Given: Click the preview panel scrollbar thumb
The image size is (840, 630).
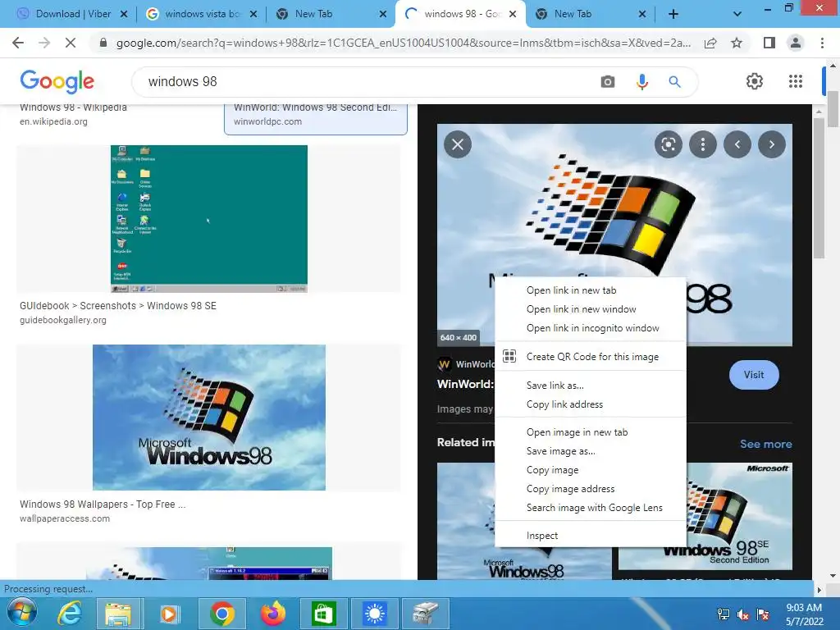Looking at the screenshot, I should click(x=819, y=188).
